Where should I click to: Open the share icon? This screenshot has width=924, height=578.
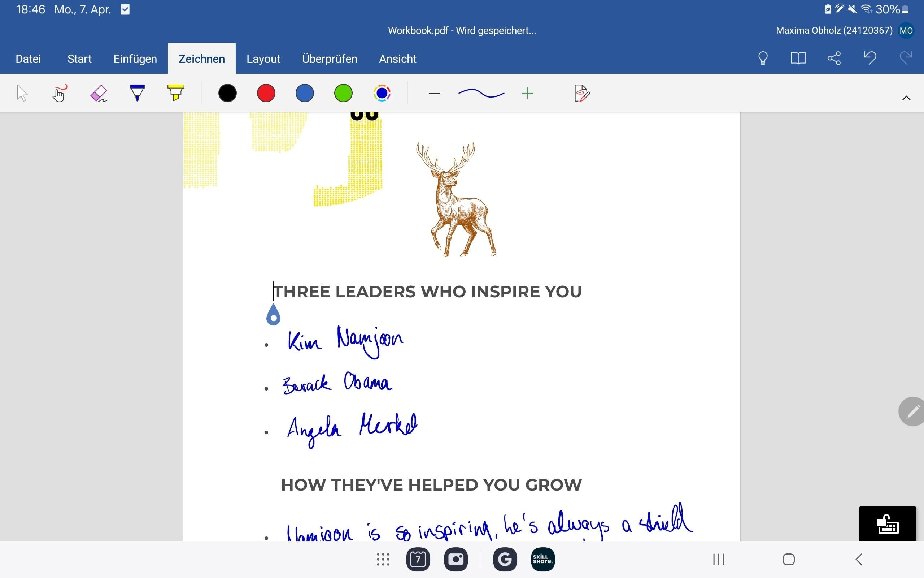tap(834, 59)
